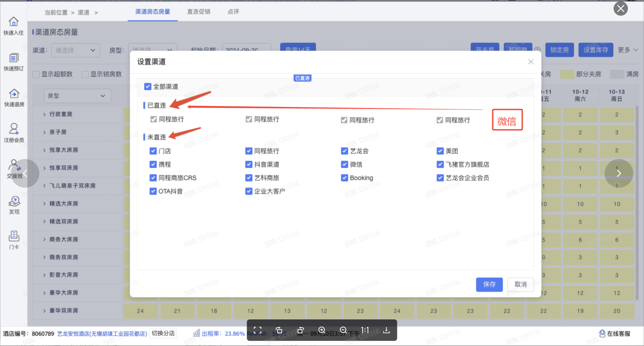The width and height of the screenshot is (644, 346).
Task: Click the 渠道 breadcrumb link
Action: (x=83, y=12)
